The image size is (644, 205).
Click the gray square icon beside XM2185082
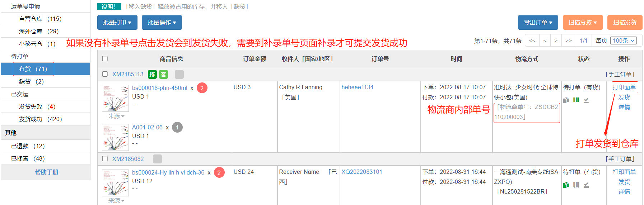point(157,159)
